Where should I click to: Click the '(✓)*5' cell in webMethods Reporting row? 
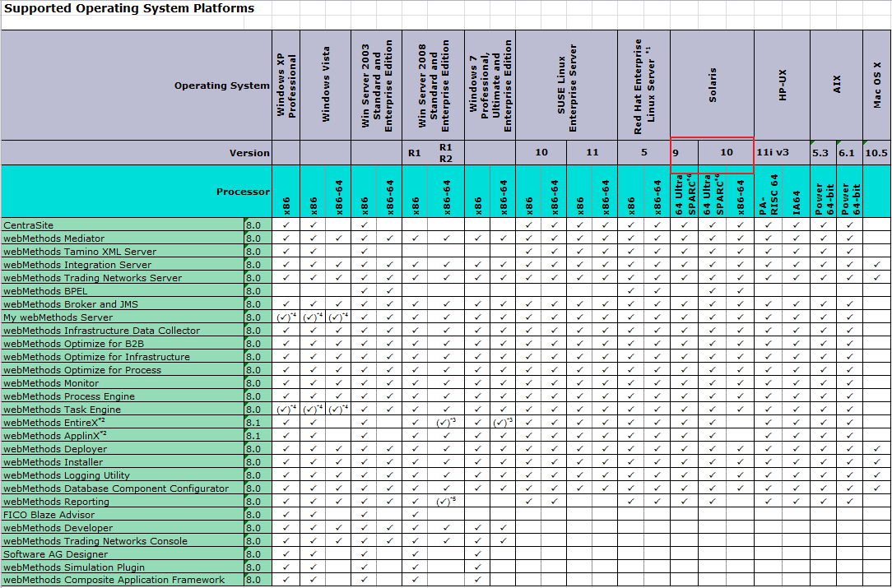(446, 502)
